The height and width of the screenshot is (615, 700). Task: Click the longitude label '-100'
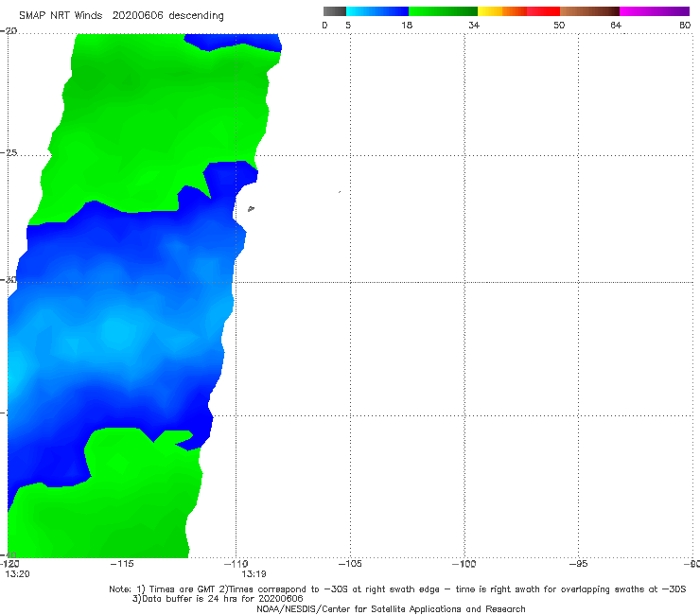(x=464, y=564)
